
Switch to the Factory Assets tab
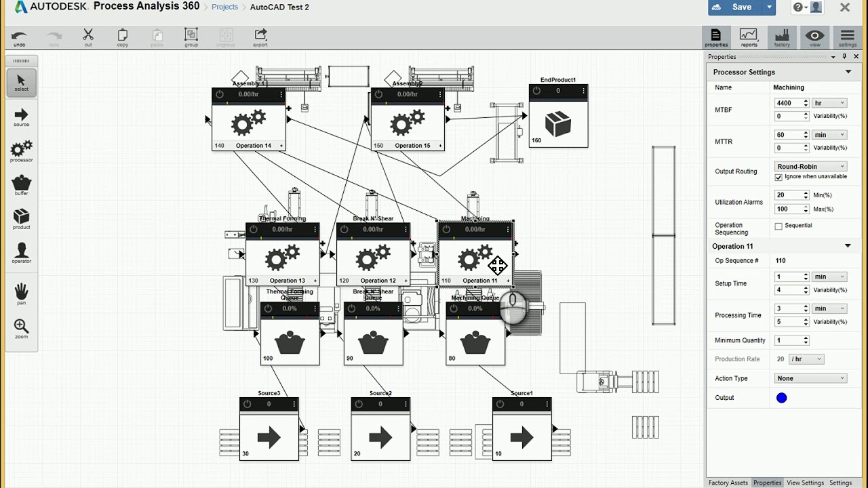pos(728,483)
